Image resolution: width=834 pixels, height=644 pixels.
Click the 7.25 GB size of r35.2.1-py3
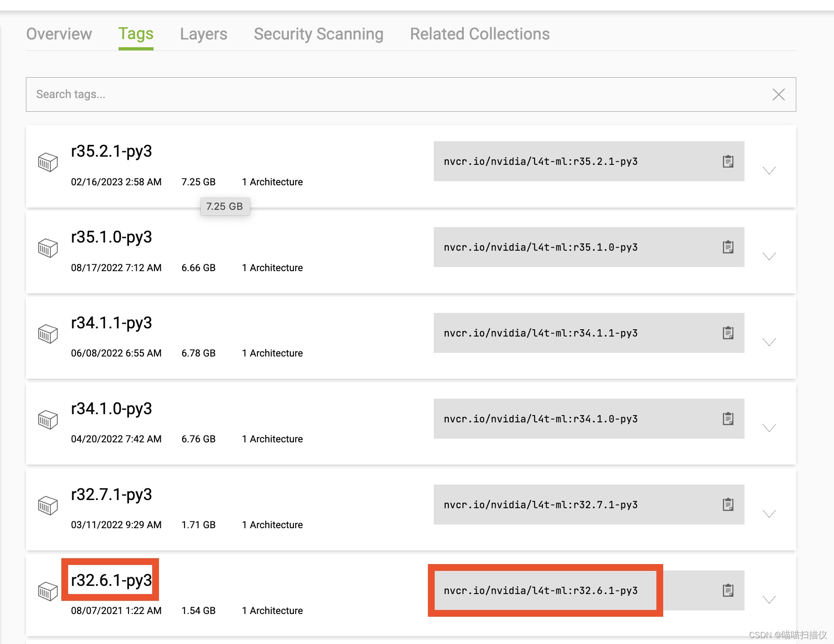tap(199, 182)
